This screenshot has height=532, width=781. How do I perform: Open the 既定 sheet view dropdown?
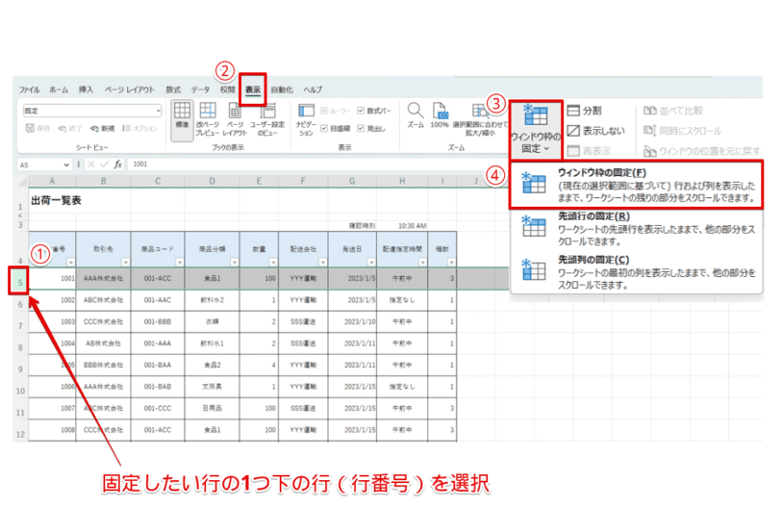158,111
